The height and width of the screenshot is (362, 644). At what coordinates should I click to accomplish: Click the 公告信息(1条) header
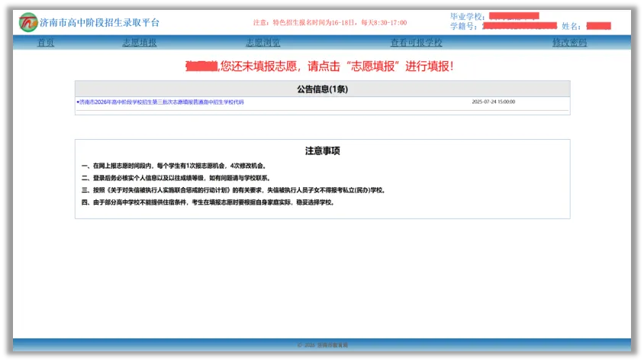323,89
